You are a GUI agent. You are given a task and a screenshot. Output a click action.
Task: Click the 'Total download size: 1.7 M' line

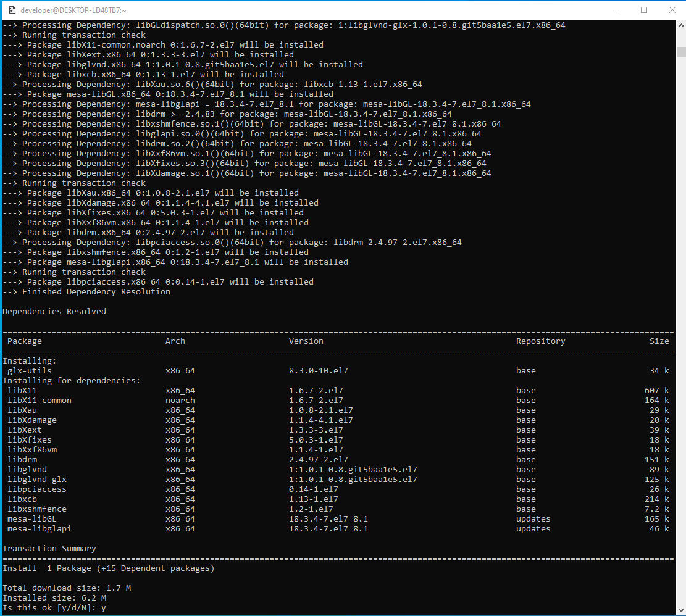pos(67,588)
